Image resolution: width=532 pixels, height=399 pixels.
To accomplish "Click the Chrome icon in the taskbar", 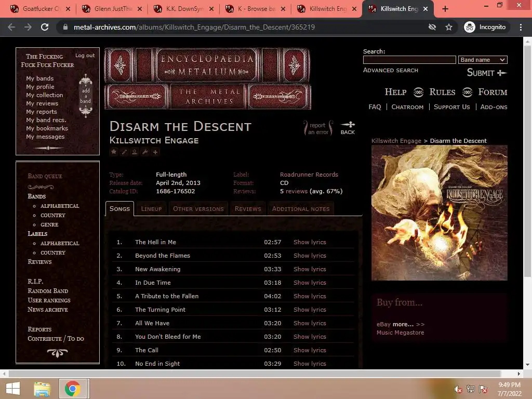I will coord(73,389).
